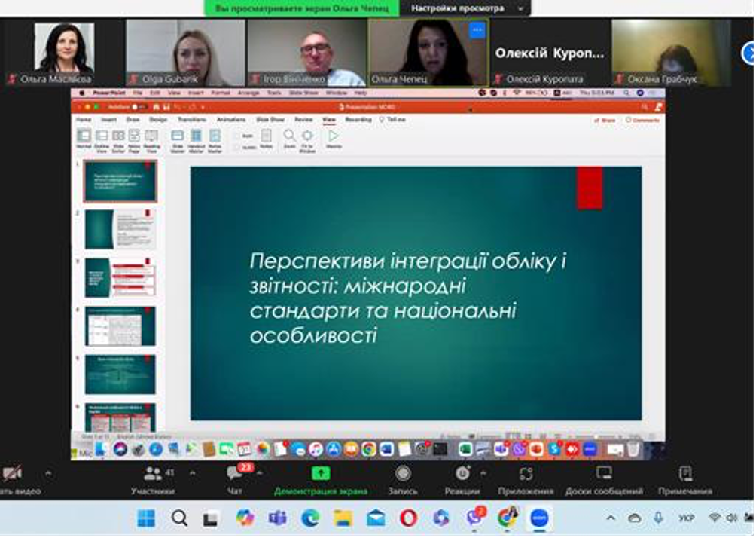Image resolution: width=756 pixels, height=538 pixels.
Task: Select slide 4 thumbnail with the table
Action: click(120, 326)
